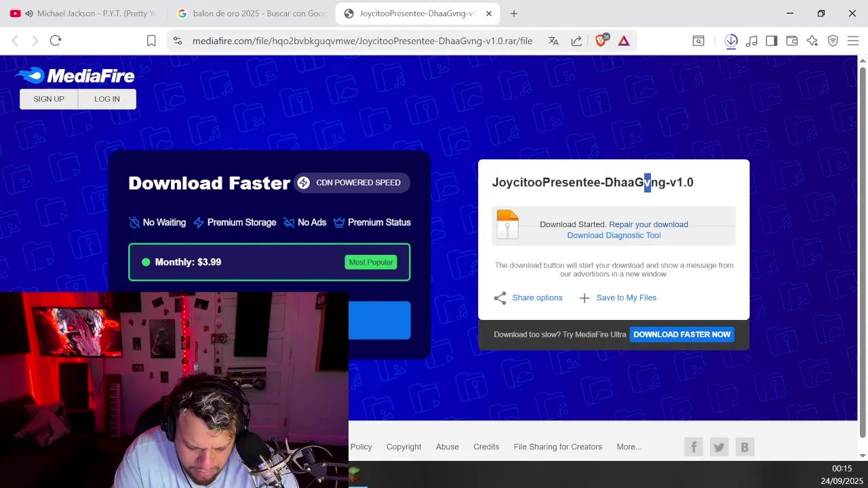Image resolution: width=868 pixels, height=488 pixels.
Task: Open the Brave Wallet icon
Action: [792, 41]
